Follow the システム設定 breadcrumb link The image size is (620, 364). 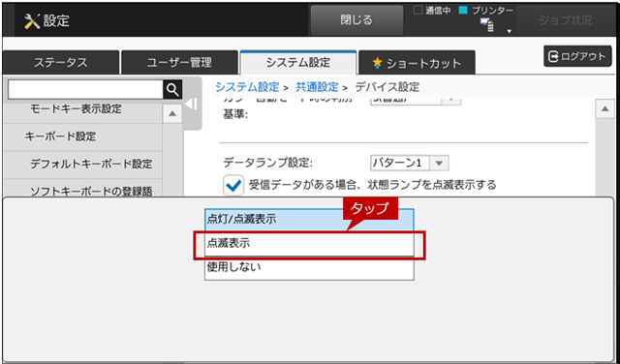[247, 87]
